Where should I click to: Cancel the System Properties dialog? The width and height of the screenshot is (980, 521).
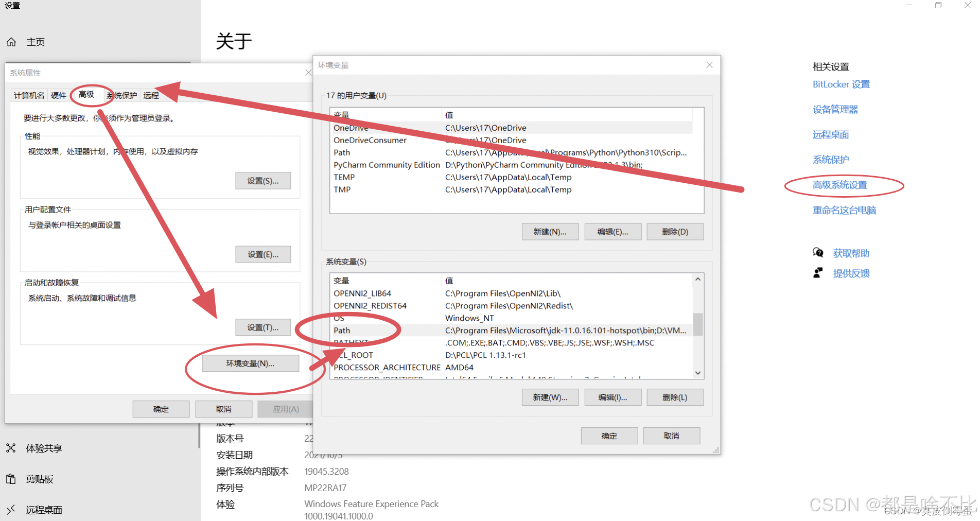223,409
